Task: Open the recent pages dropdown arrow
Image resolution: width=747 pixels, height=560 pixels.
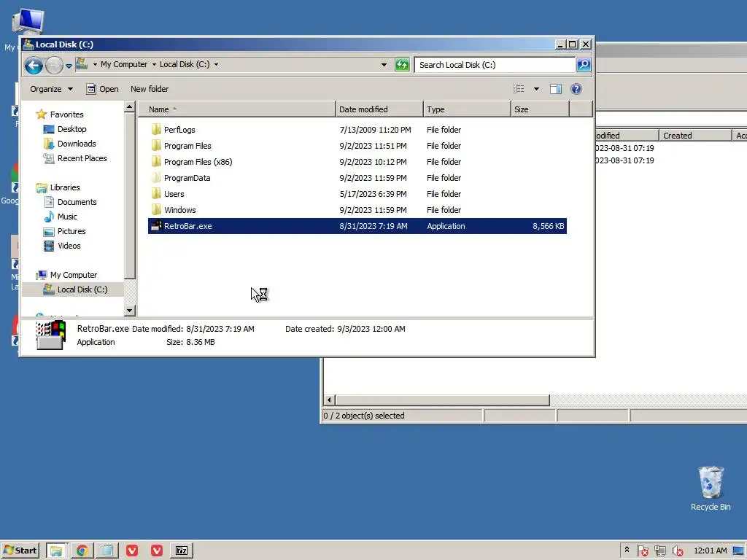Action: 69,66
